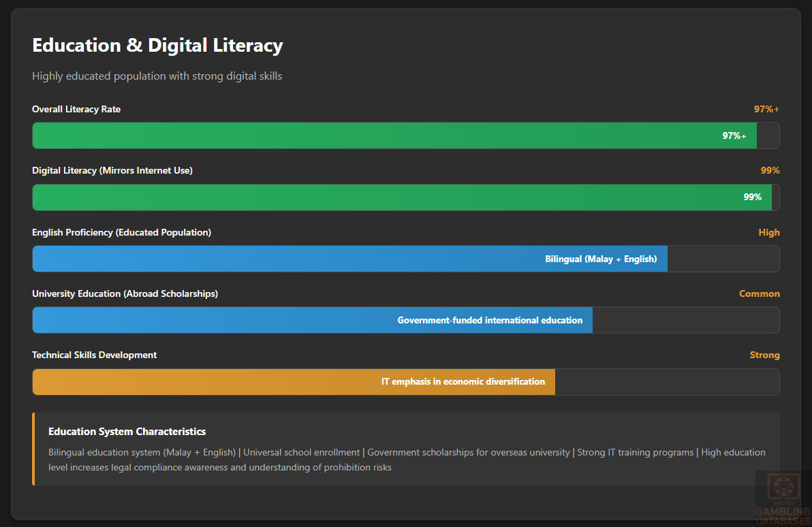812x527 pixels.
Task: Click the 'Highly educated population' subtitle text
Action: (157, 76)
